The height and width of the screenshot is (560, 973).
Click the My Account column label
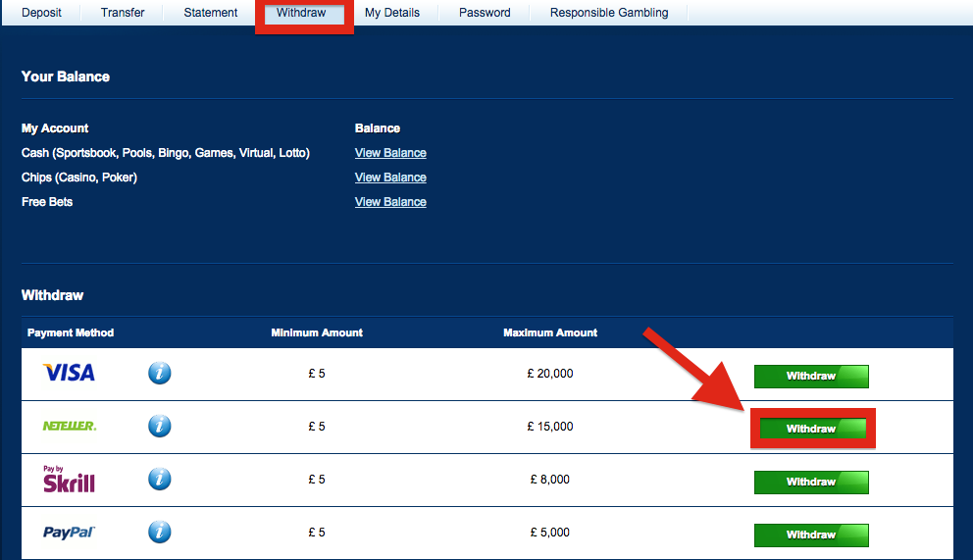[55, 128]
